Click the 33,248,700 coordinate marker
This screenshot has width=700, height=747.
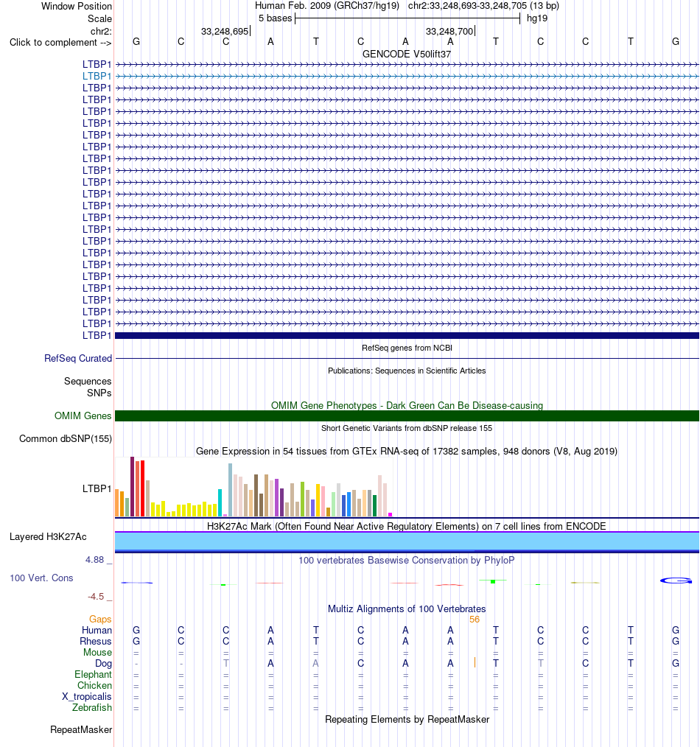[449, 31]
